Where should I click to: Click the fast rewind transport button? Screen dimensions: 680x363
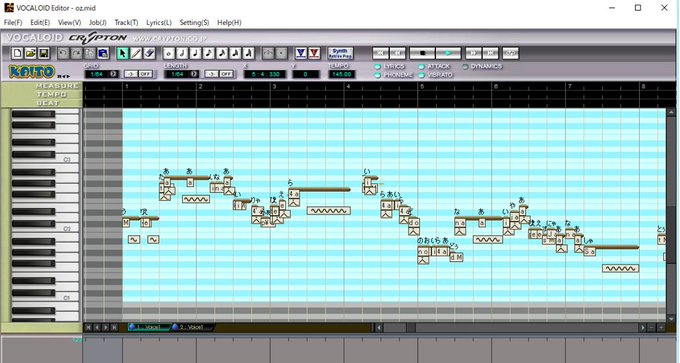[x=398, y=53]
